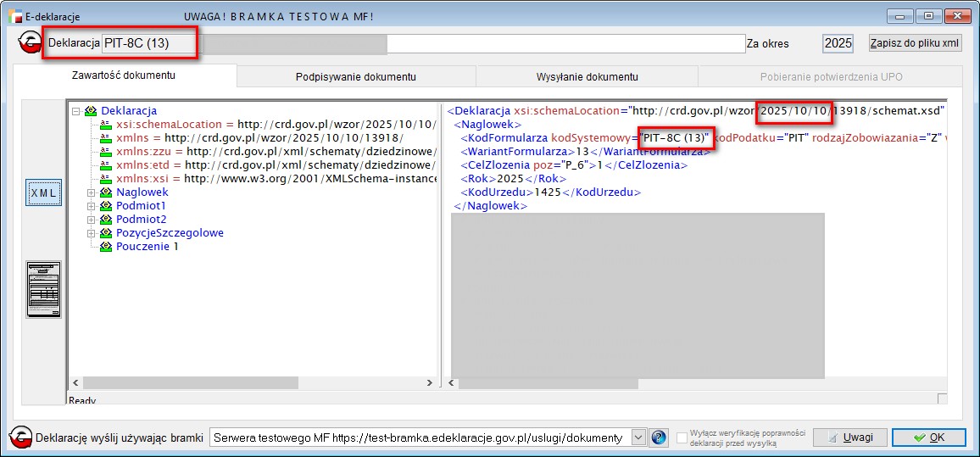Click the Za okres year field
The width and height of the screenshot is (980, 457).
(838, 43)
